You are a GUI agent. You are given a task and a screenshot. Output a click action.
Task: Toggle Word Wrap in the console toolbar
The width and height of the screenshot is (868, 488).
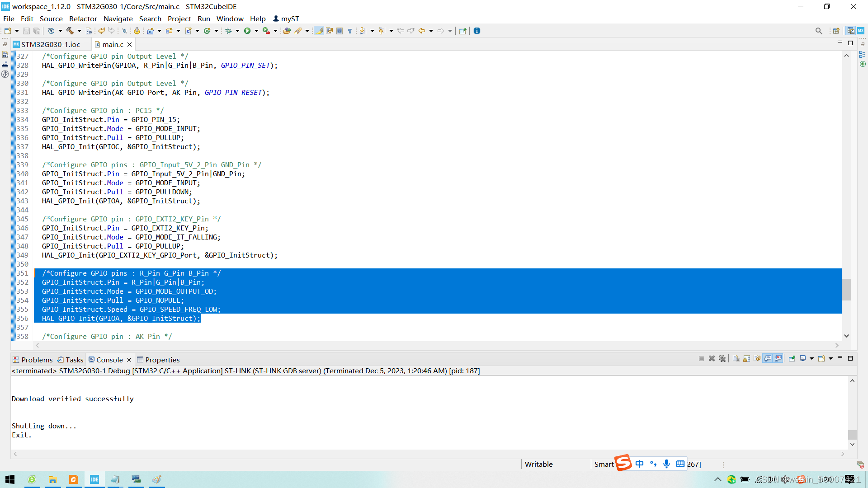[757, 358]
